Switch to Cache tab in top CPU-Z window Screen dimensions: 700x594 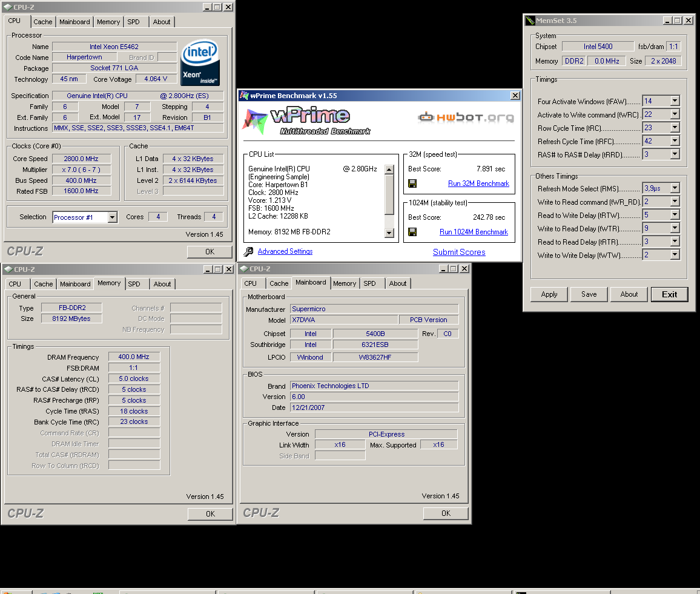(x=43, y=22)
